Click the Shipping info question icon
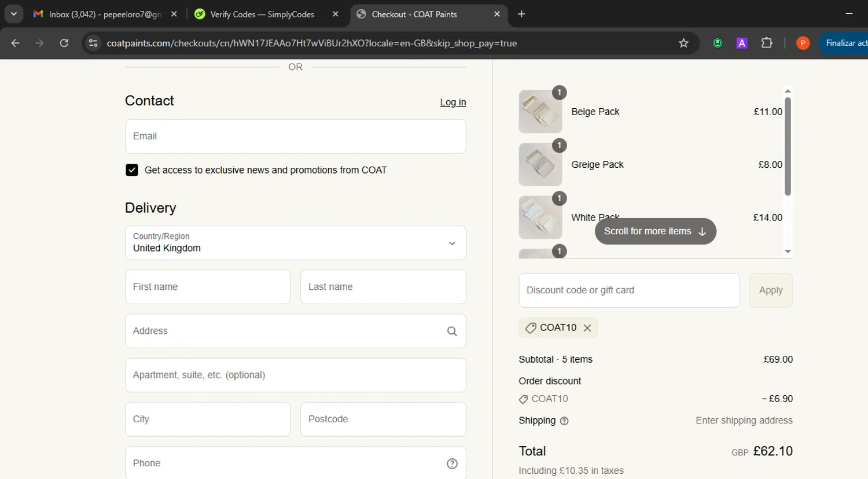Screen dimensions: 868x479 pyautogui.click(x=564, y=421)
